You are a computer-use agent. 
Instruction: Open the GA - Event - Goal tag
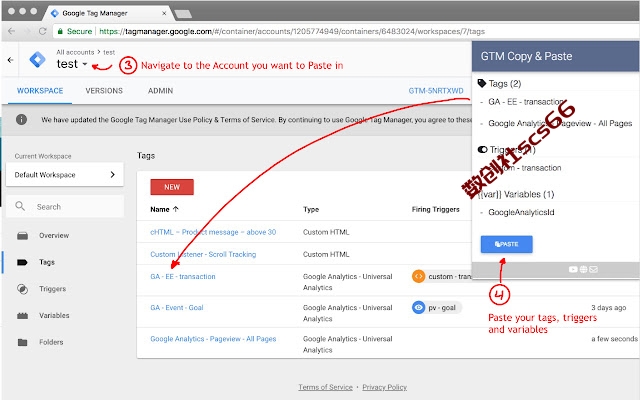[x=177, y=307]
